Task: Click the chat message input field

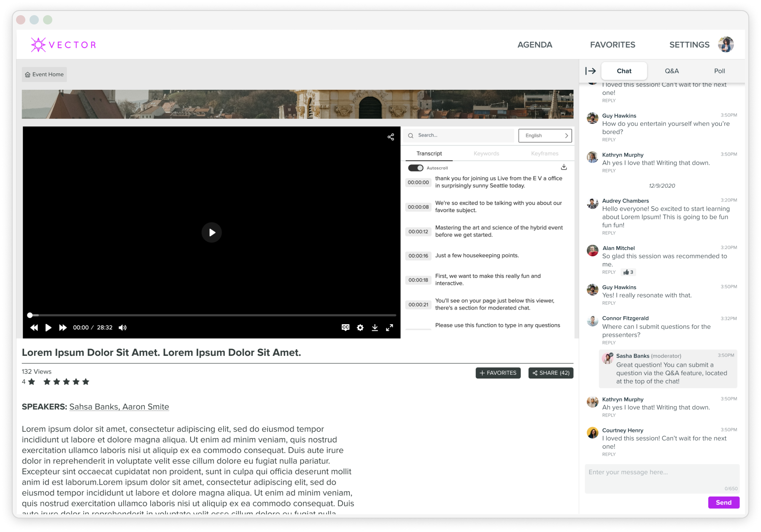Action: click(x=661, y=478)
